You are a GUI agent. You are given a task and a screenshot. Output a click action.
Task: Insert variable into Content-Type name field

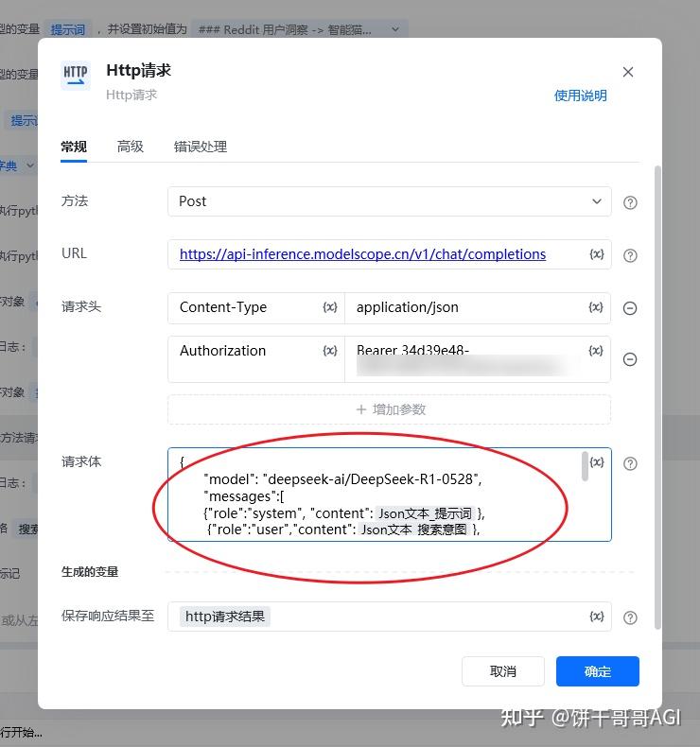pos(330,307)
